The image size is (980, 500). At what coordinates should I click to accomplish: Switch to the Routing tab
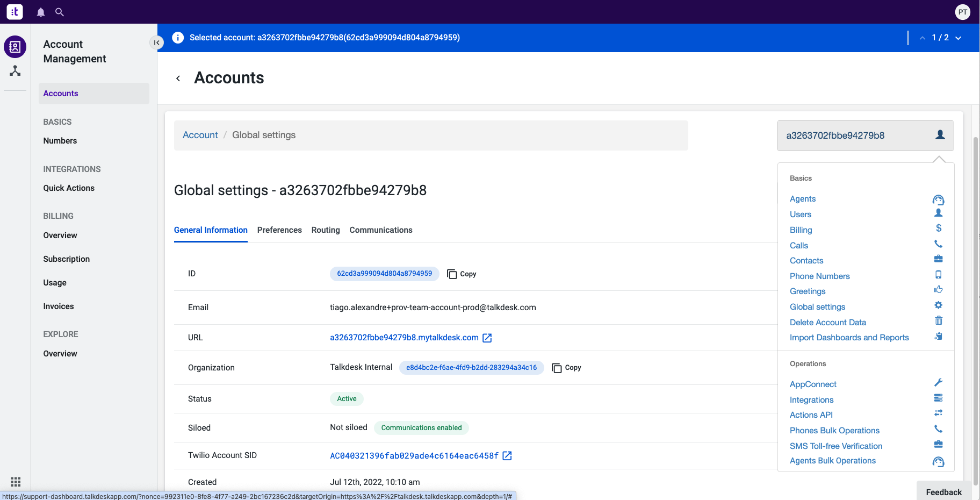tap(326, 230)
